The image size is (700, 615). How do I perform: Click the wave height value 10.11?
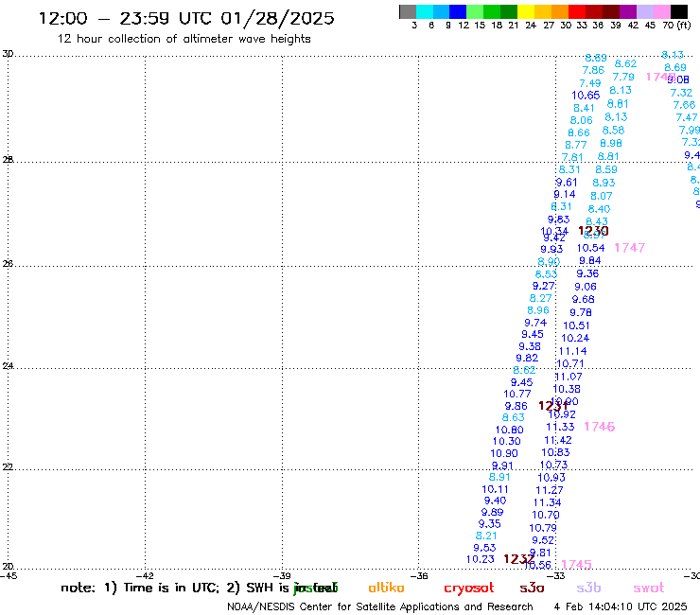point(495,489)
